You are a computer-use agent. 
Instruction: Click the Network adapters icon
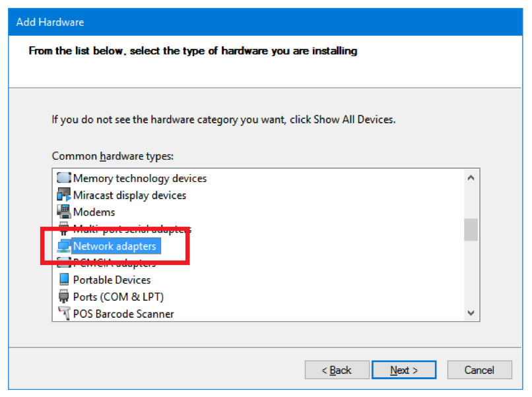click(64, 247)
